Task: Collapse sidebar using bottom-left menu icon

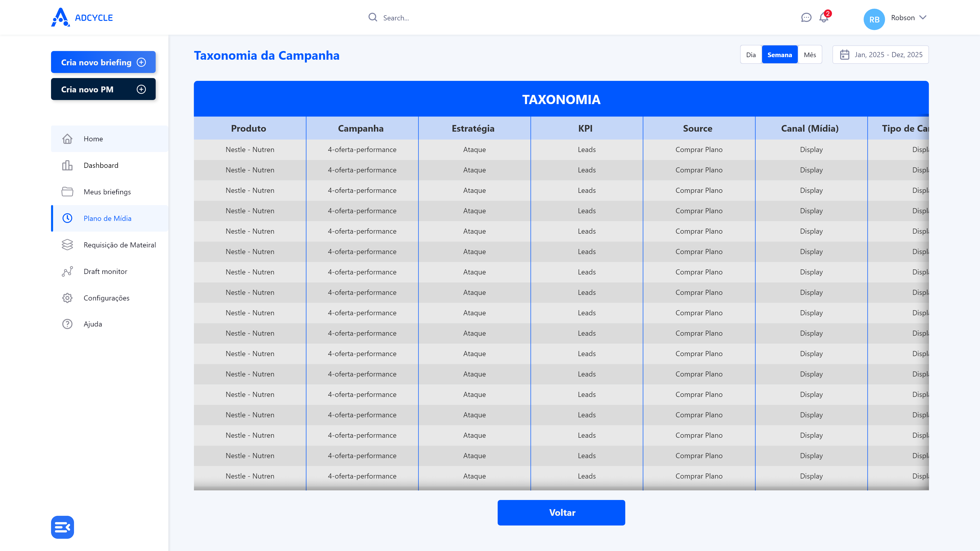Action: pyautogui.click(x=62, y=527)
